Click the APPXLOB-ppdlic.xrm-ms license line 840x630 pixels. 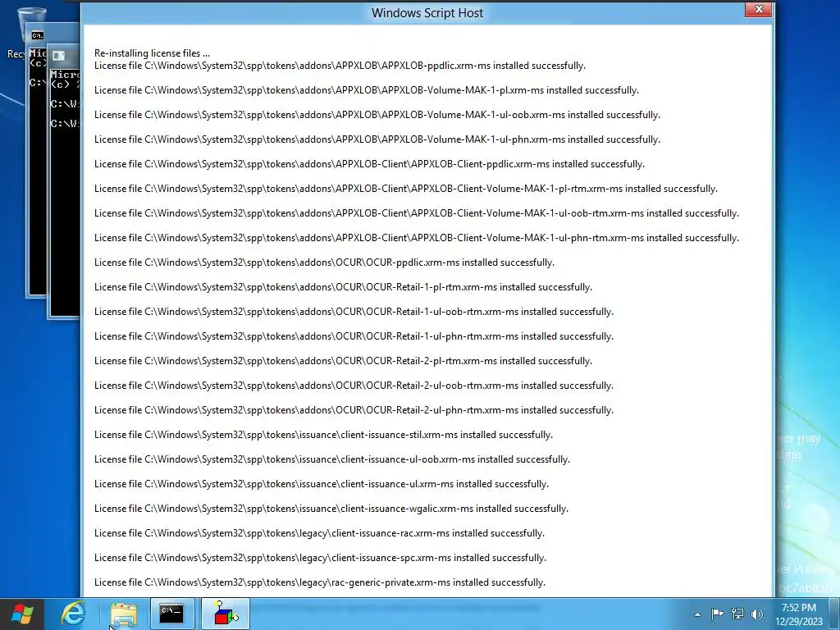pos(340,66)
